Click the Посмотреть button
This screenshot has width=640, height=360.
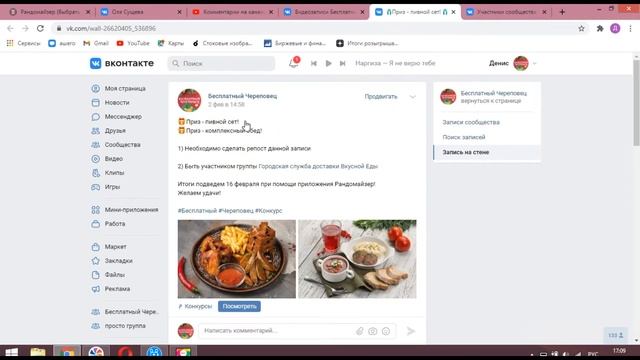[239, 306]
